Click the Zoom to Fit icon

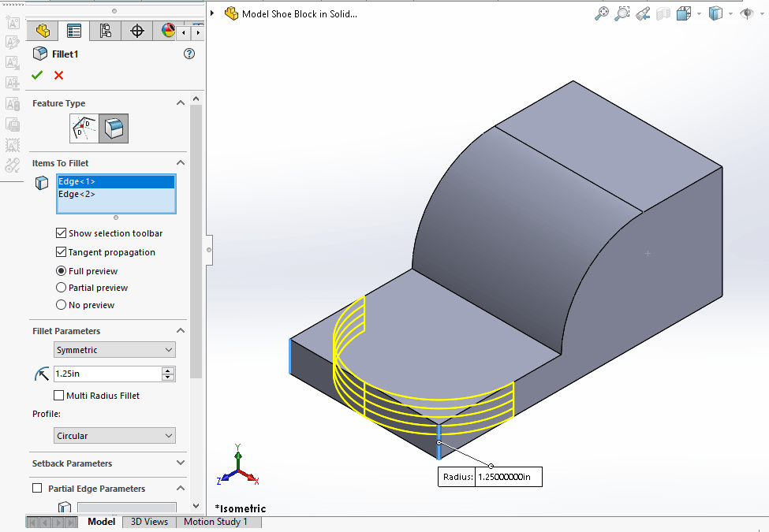pyautogui.click(x=602, y=13)
